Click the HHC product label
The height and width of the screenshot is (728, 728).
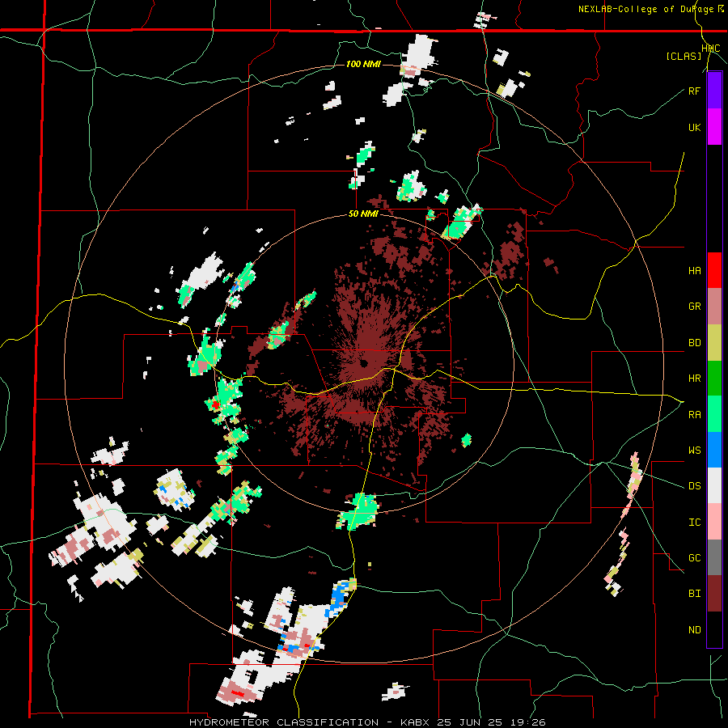pyautogui.click(x=711, y=49)
